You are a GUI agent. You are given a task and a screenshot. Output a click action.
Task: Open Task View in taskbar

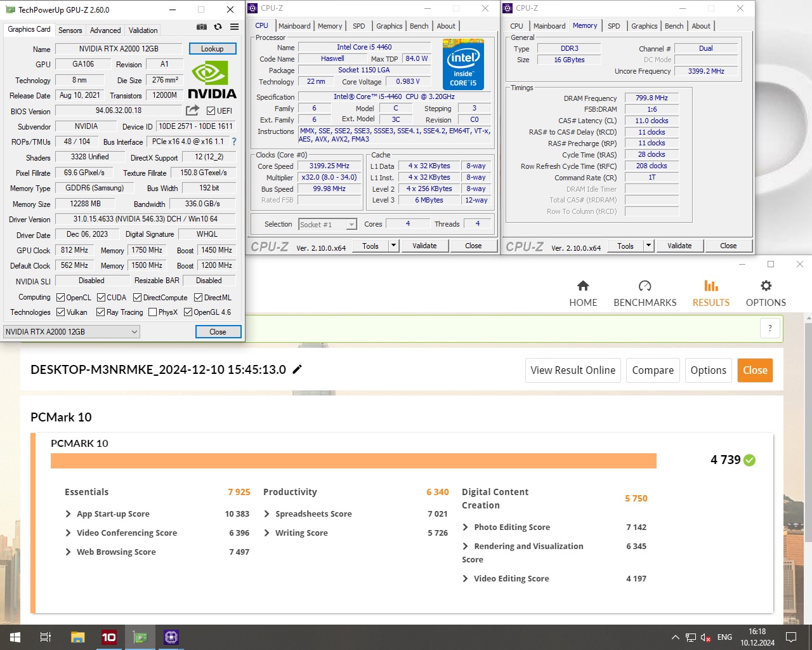point(46,637)
